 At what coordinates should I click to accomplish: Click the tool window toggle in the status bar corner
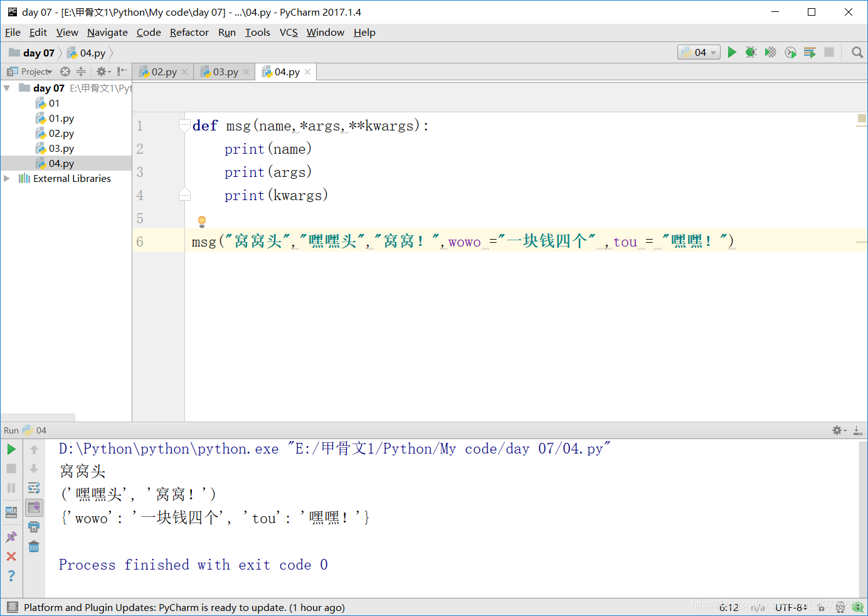(12, 607)
